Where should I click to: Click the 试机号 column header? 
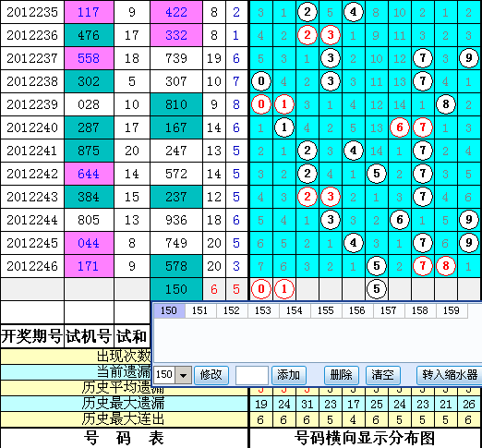(89, 335)
